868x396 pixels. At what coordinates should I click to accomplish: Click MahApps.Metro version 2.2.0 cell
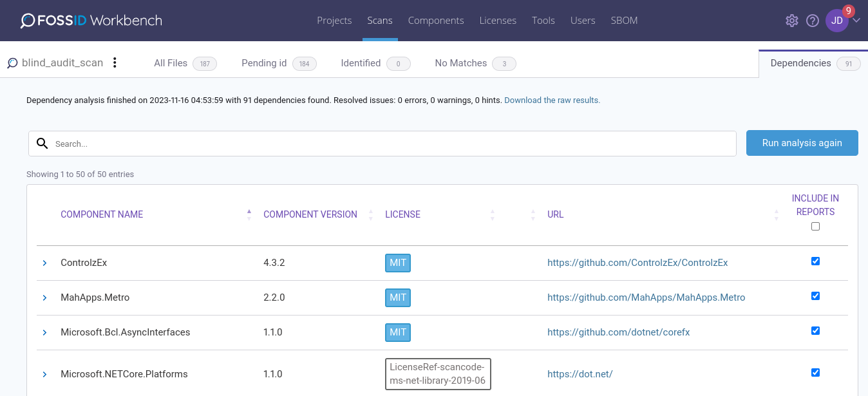pyautogui.click(x=274, y=297)
